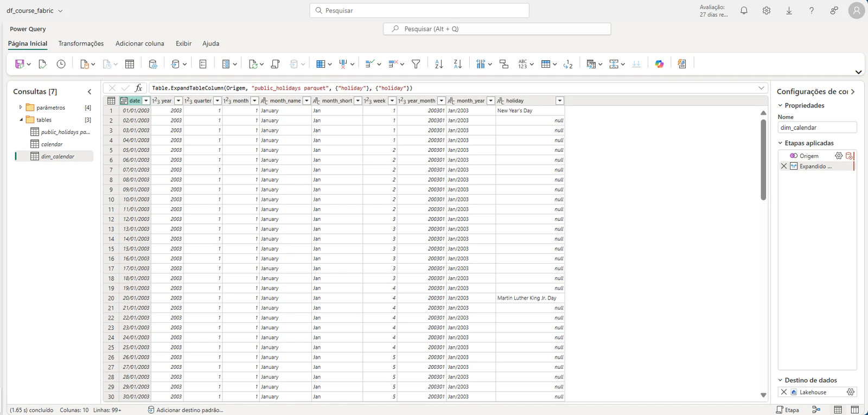
Task: Open the year column filter dropdown
Action: (x=178, y=100)
